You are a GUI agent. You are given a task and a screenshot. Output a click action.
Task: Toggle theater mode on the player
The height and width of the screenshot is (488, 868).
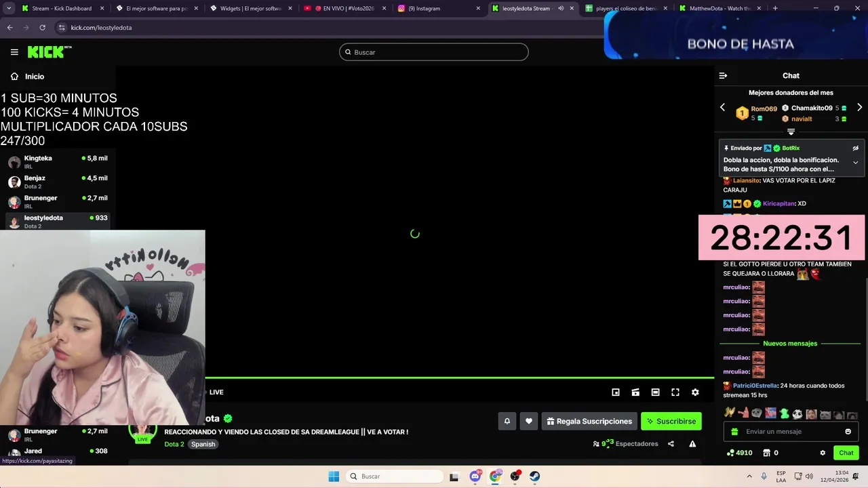(x=655, y=392)
